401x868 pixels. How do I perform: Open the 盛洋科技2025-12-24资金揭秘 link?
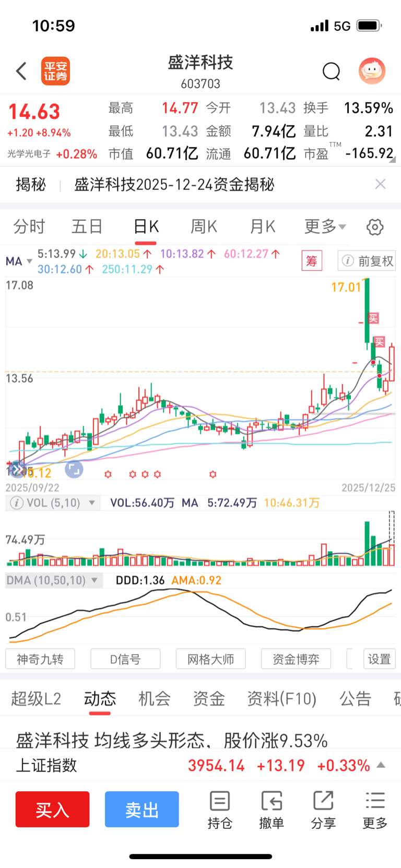pyautogui.click(x=174, y=184)
